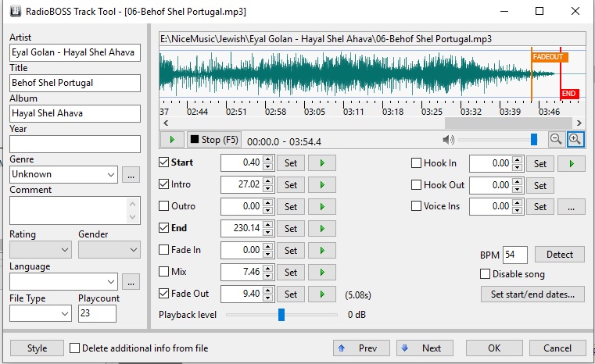The height and width of the screenshot is (364, 595).
Task: Enable the Outro checkbox
Action: click(x=163, y=206)
